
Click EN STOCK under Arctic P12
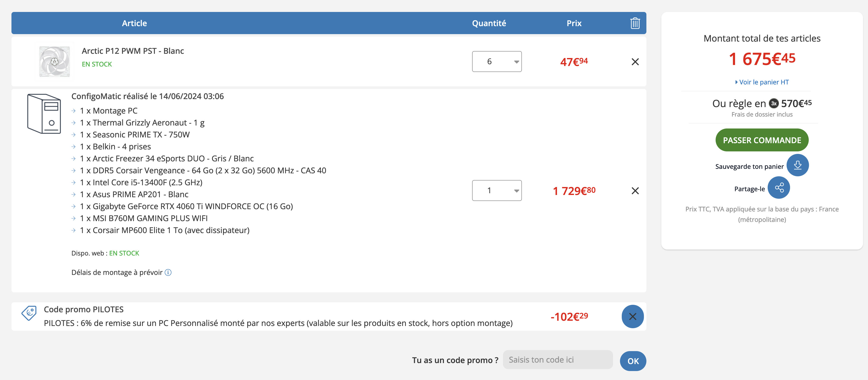[x=97, y=64]
